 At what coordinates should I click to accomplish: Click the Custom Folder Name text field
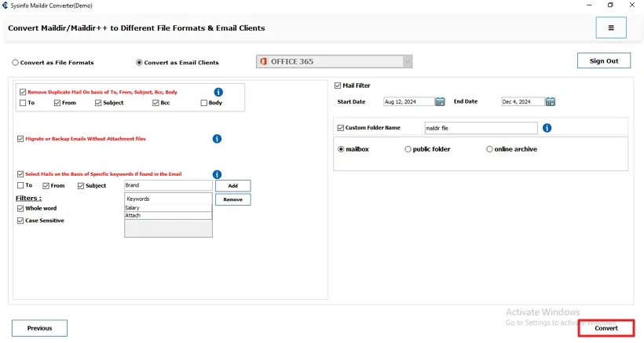(481, 128)
